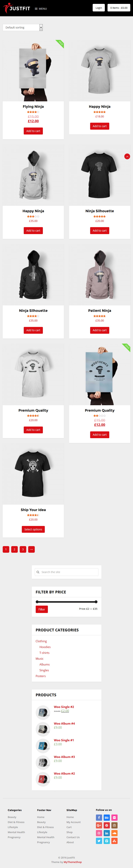Open the Default sorting dropdown
This screenshot has height=868, width=133.
coord(23,27)
